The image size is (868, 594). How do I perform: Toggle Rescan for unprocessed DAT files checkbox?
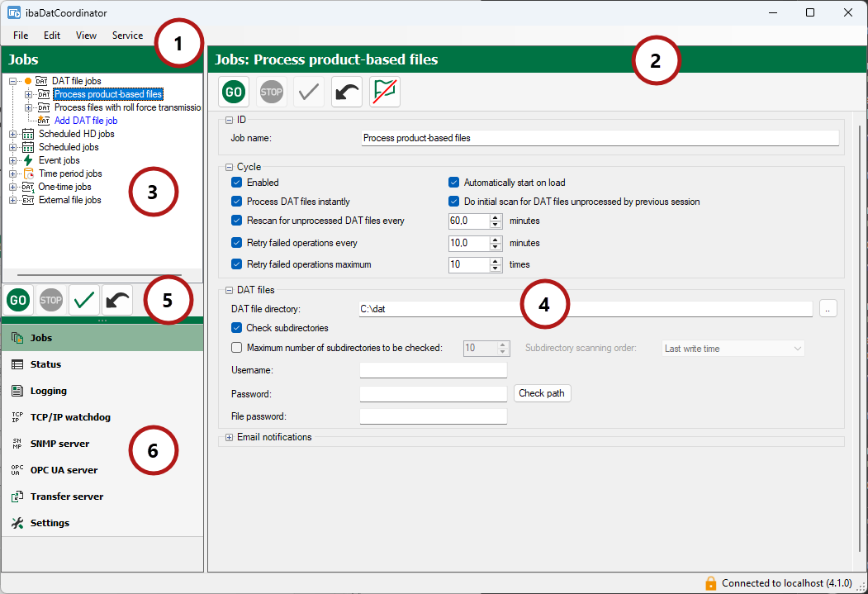(x=236, y=221)
